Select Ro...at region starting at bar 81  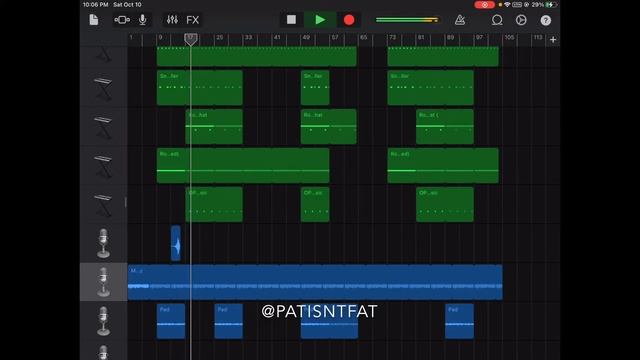coord(445,127)
